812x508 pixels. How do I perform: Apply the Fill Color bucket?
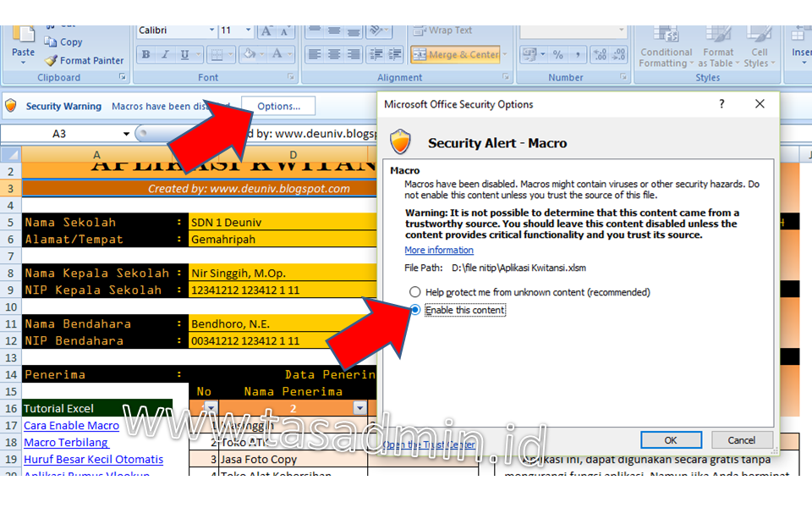click(250, 54)
